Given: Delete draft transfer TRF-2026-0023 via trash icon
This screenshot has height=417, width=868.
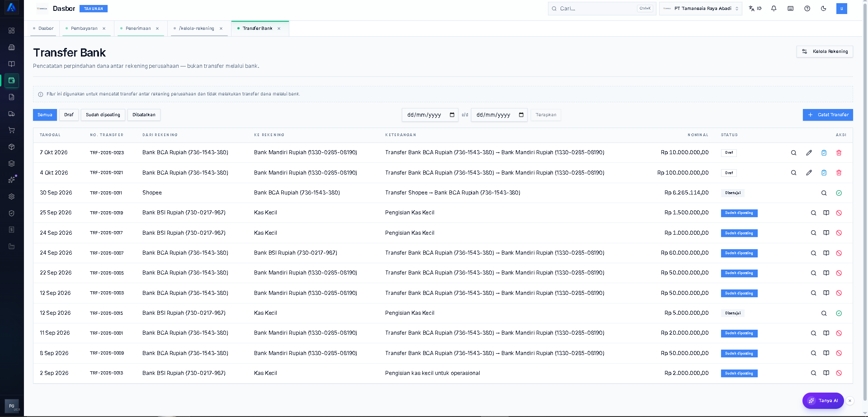Looking at the screenshot, I should click(839, 153).
